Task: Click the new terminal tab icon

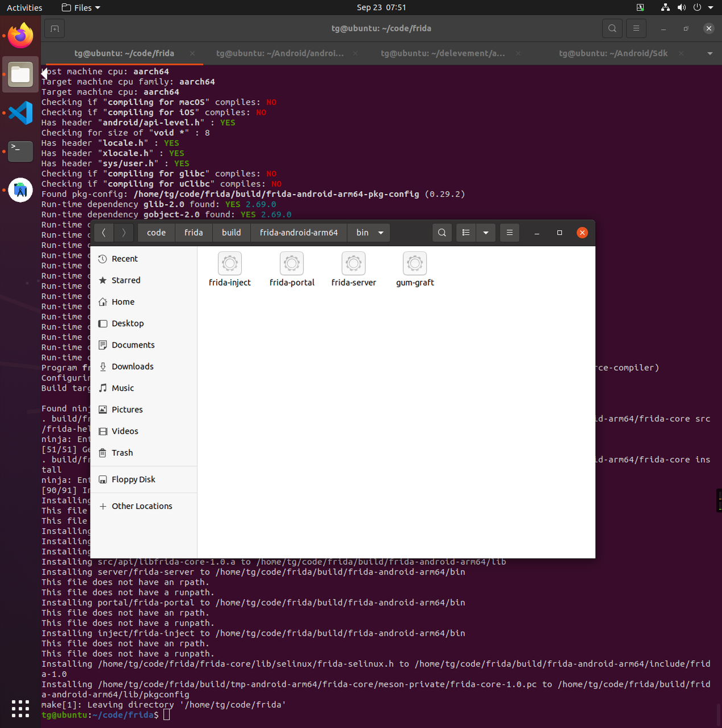Action: pyautogui.click(x=55, y=28)
